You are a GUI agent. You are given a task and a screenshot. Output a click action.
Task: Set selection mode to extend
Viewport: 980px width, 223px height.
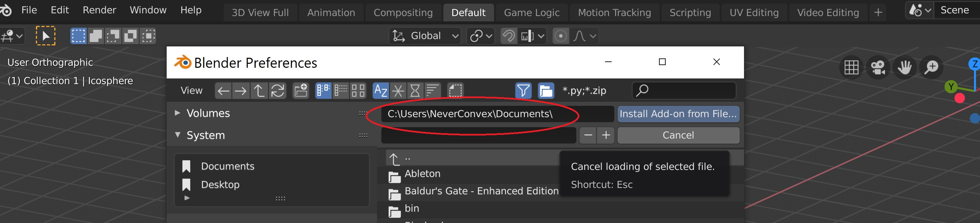(x=95, y=36)
